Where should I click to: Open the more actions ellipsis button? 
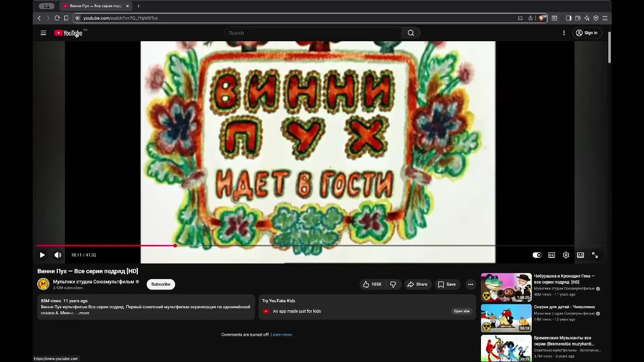tap(470, 284)
